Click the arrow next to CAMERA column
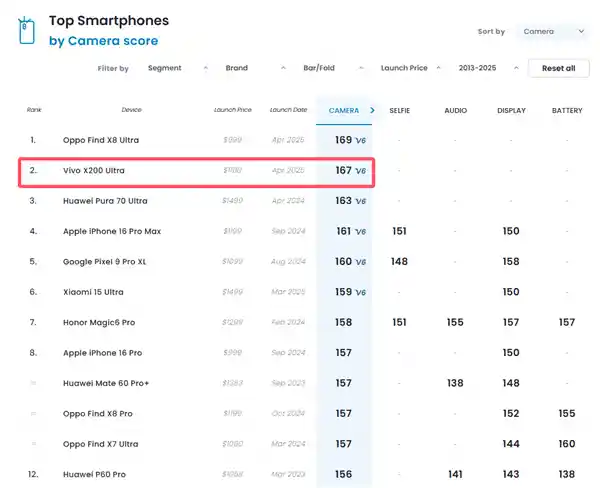 (372, 110)
